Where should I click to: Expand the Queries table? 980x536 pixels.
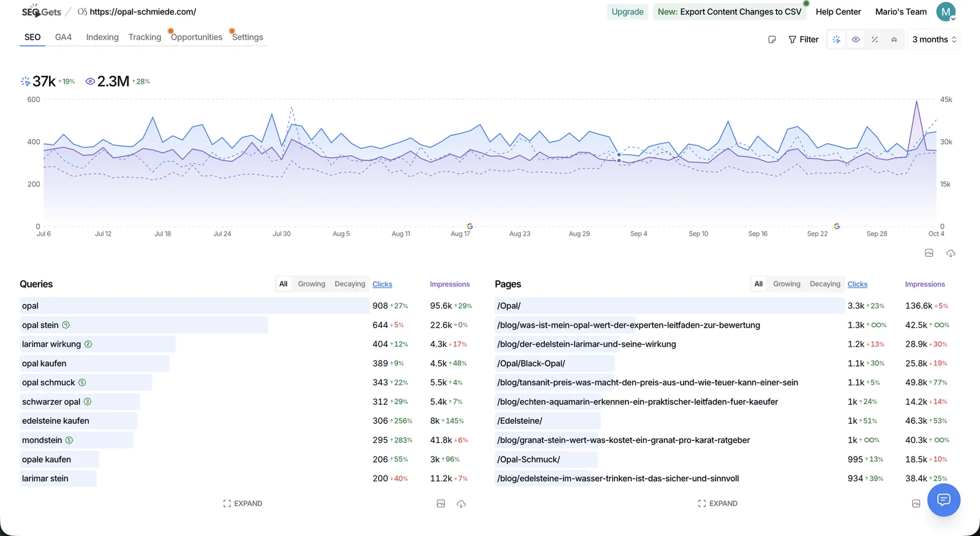(x=243, y=504)
